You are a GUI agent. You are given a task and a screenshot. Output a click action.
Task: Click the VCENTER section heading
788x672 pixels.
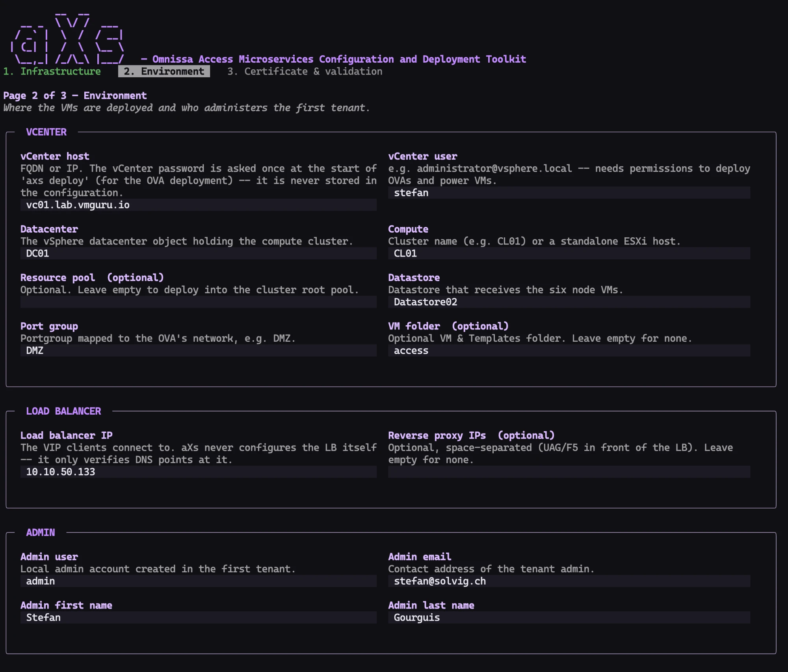coord(46,132)
